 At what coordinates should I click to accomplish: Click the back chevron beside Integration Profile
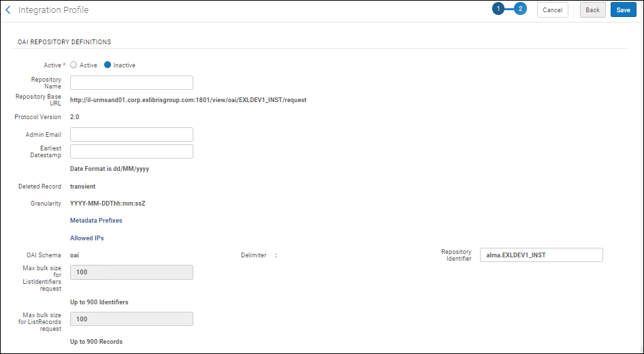8,10
